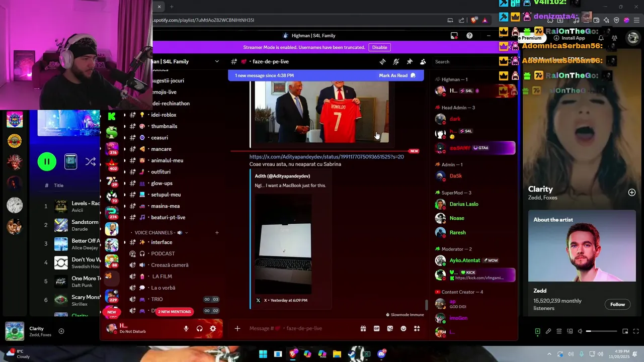Open the attachment plus button in message bar
This screenshot has height=362, width=644.
coord(237,328)
